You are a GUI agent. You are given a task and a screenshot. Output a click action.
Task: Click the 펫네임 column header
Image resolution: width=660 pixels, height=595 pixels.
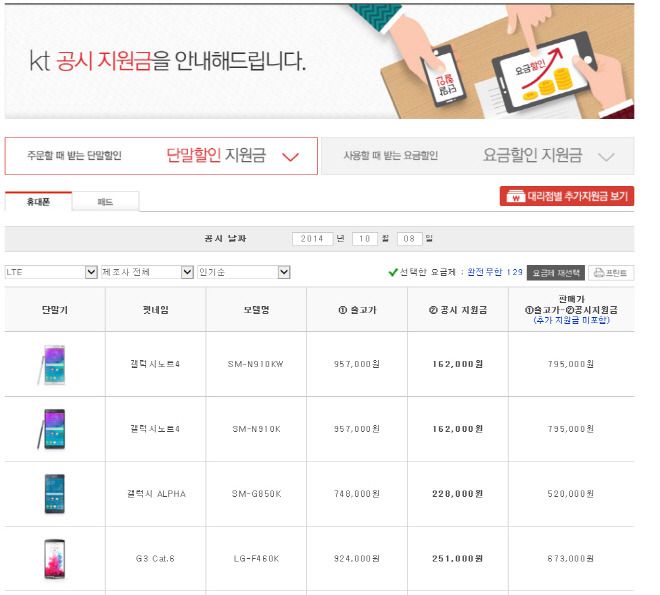click(156, 310)
